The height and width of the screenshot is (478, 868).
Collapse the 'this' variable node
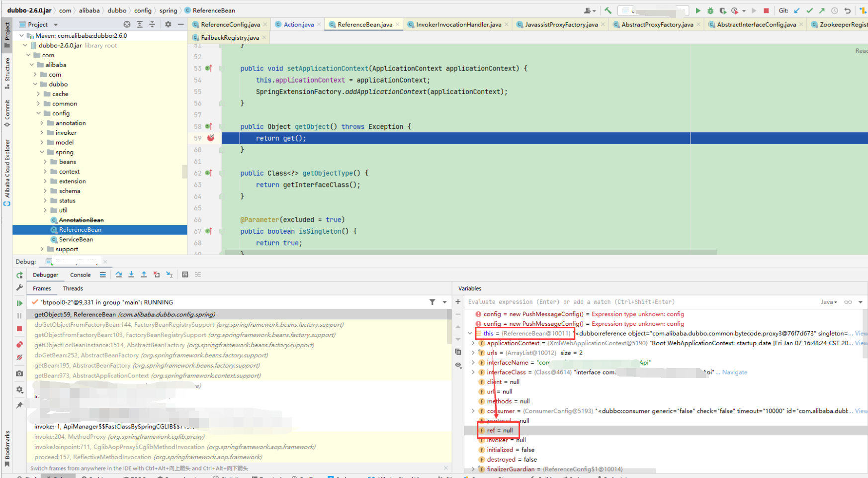click(470, 333)
